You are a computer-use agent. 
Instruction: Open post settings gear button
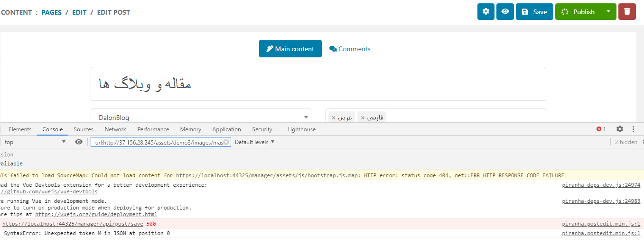485,12
